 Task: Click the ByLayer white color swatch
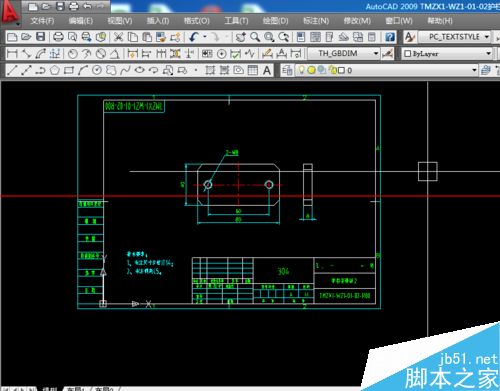point(408,54)
